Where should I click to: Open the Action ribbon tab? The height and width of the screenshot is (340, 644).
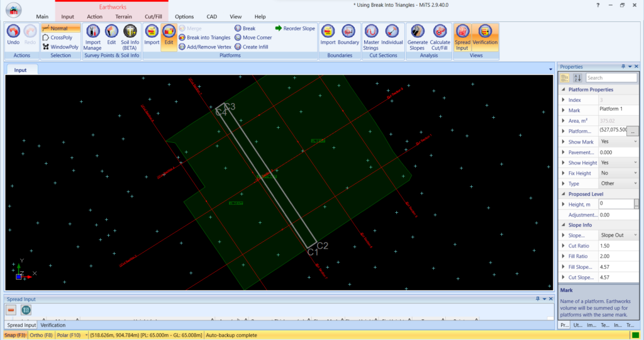click(94, 17)
